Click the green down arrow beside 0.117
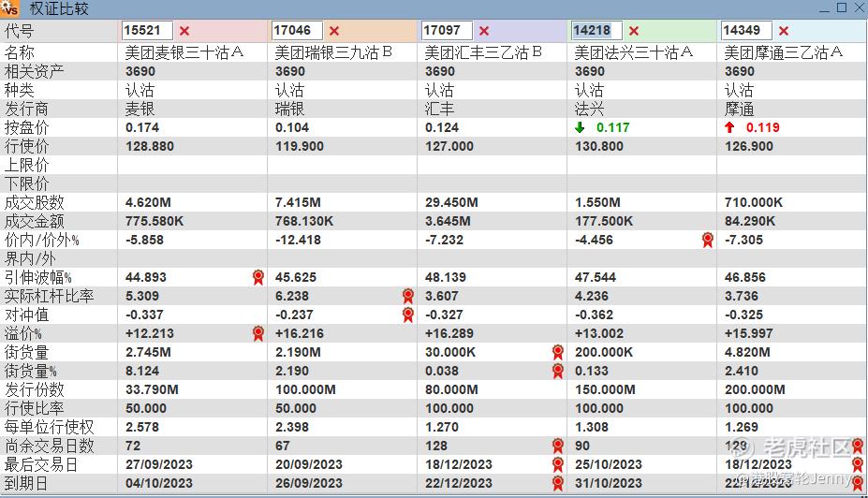868x498 pixels. [580, 128]
